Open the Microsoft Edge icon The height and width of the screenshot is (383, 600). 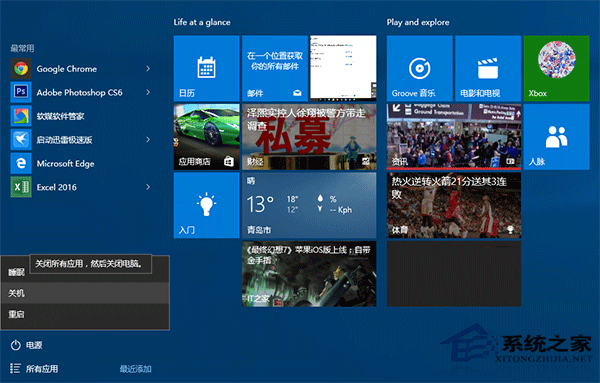click(x=21, y=163)
